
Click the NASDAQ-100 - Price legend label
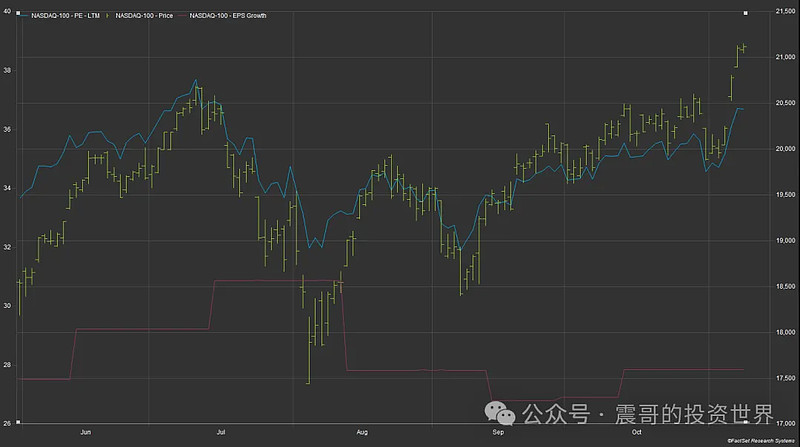coord(144,16)
